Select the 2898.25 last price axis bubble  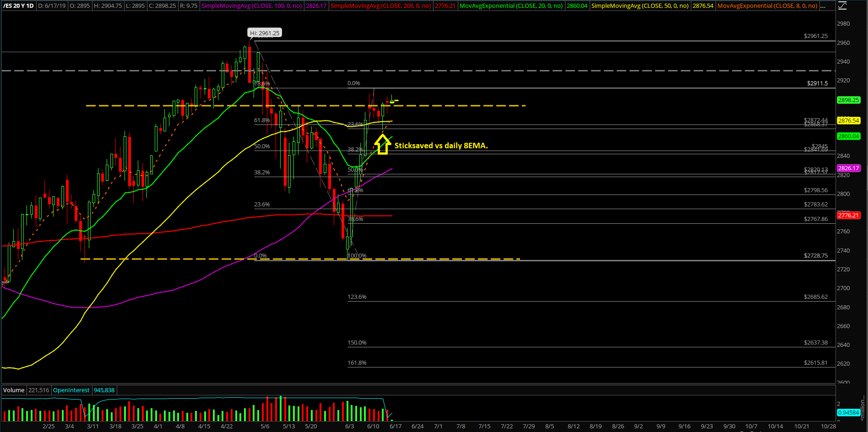point(848,100)
